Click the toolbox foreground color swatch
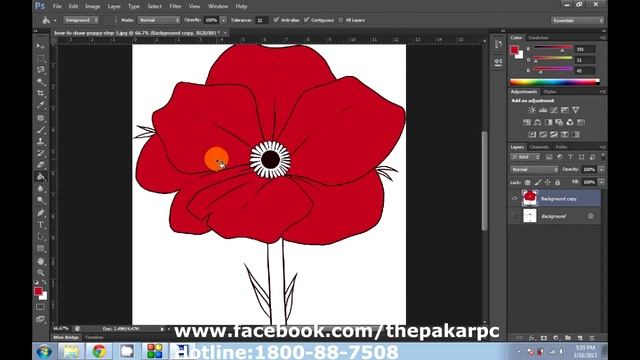Viewport: 640px width, 360px height. (38, 291)
